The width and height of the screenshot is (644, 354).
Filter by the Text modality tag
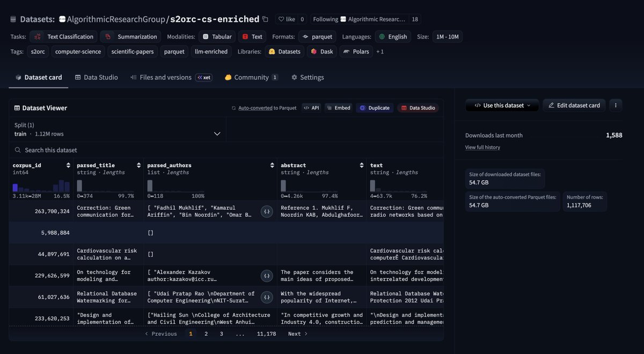[252, 36]
